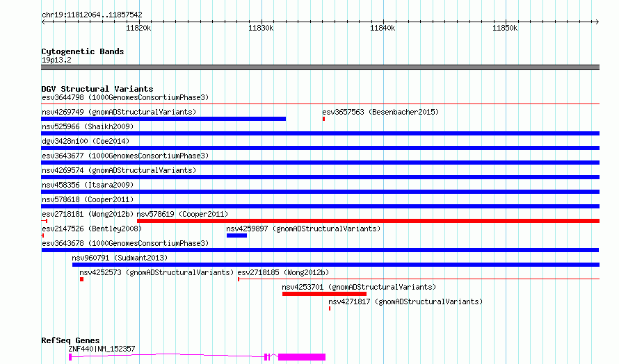Select the 19p13.2 cytogenetic band bar
This screenshot has width=619, height=364.
[320, 67]
